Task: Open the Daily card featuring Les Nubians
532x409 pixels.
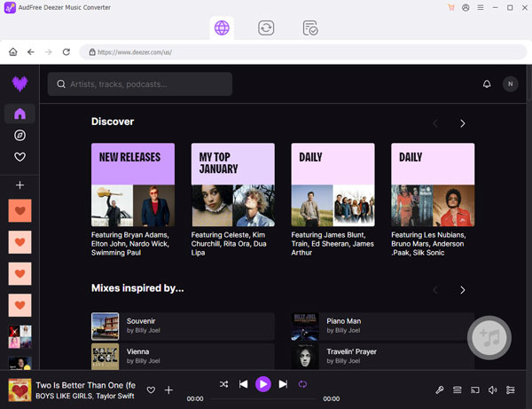Action: click(433, 185)
